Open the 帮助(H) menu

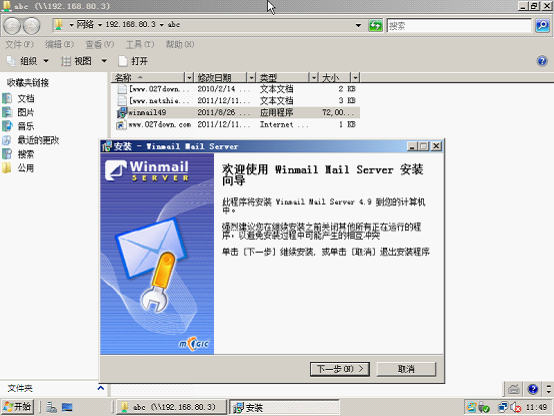click(180, 44)
